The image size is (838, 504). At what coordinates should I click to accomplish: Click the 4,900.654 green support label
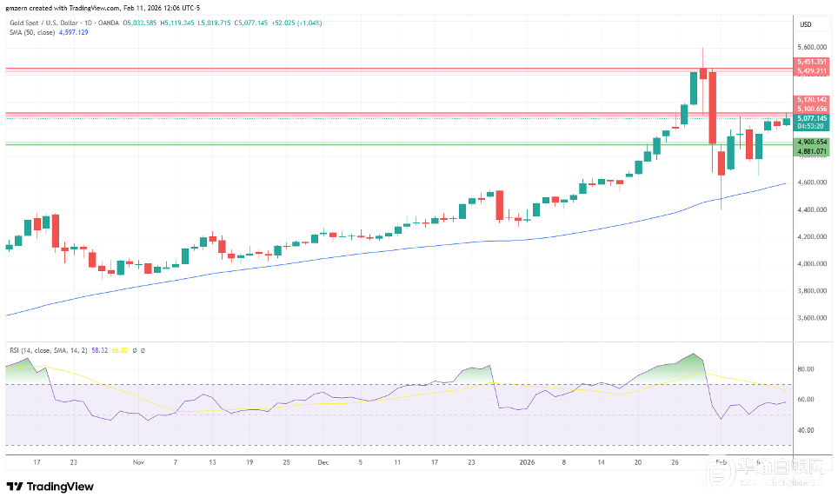[809, 142]
